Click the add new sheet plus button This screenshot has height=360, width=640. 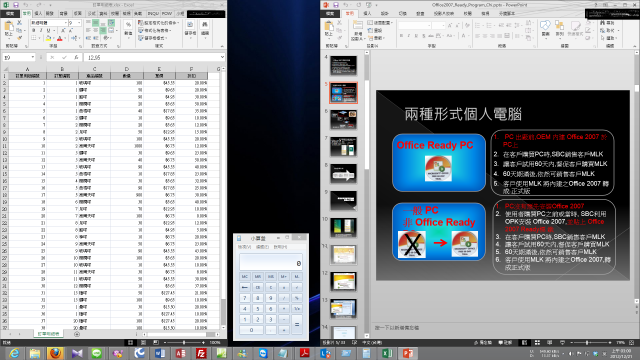pos(77,334)
